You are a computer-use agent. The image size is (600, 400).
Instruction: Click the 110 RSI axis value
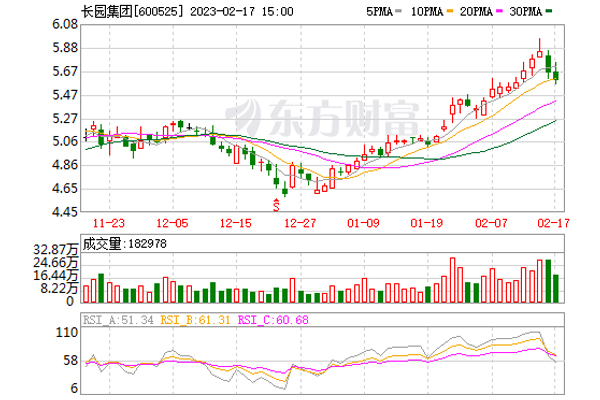(68, 331)
